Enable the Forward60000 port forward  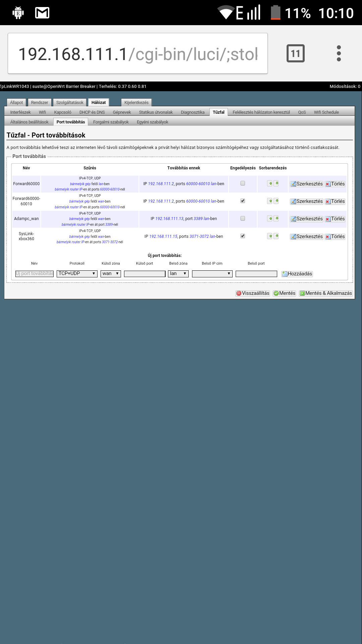point(243,183)
